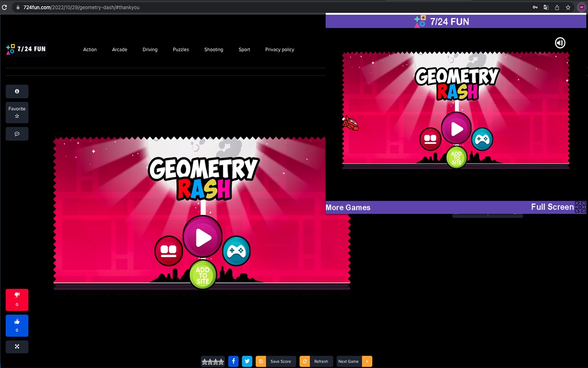Click the fullscreen arrows icon beside Full Screen
Viewport: 588px width, 368px height.
click(581, 207)
